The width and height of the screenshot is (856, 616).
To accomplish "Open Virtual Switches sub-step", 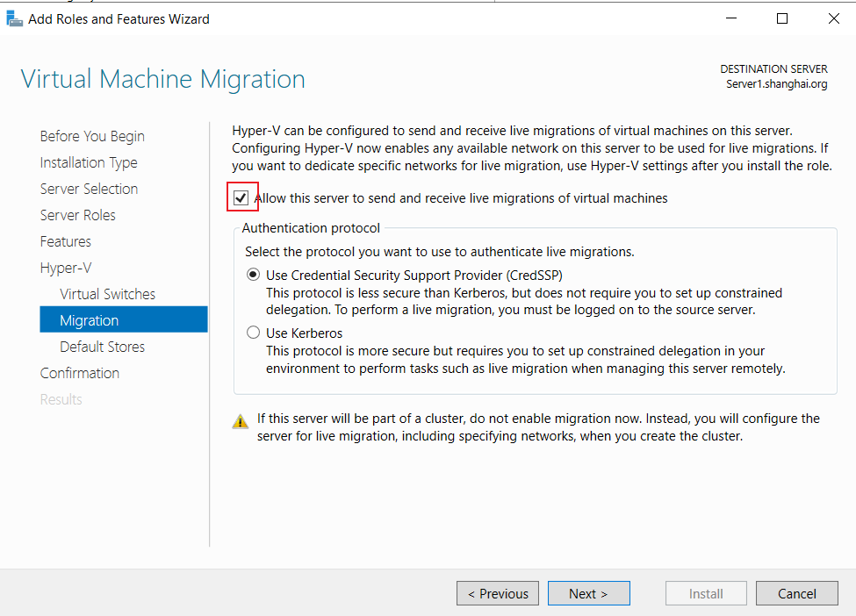I will (107, 294).
